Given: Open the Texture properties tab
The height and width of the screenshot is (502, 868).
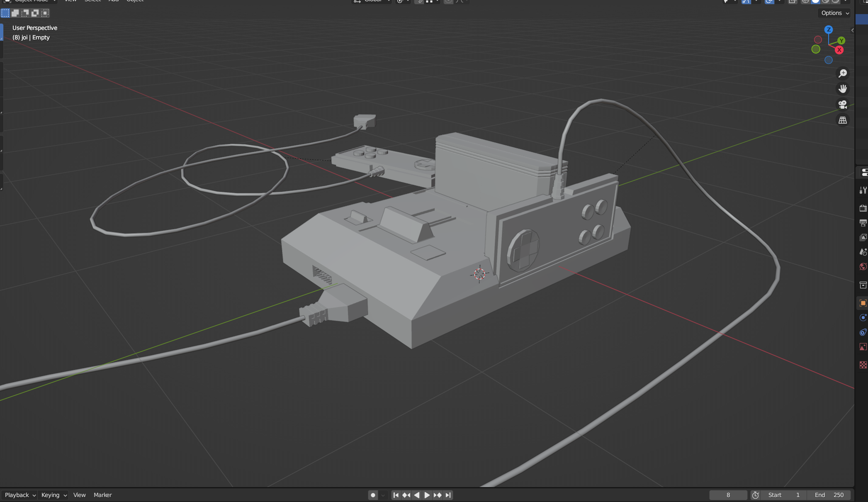Looking at the screenshot, I should coord(863,365).
